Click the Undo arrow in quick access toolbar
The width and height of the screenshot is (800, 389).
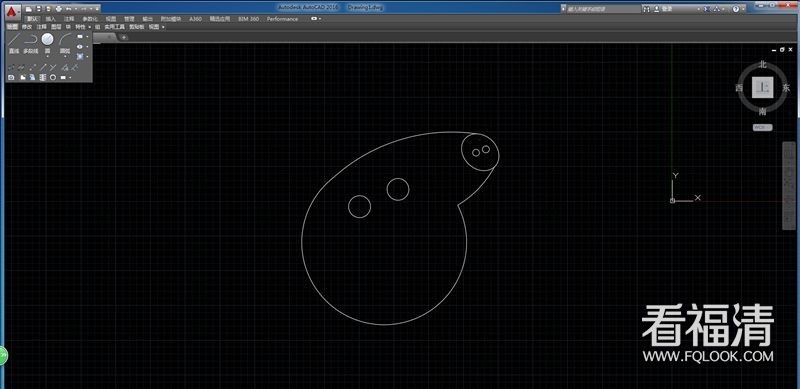[68, 9]
